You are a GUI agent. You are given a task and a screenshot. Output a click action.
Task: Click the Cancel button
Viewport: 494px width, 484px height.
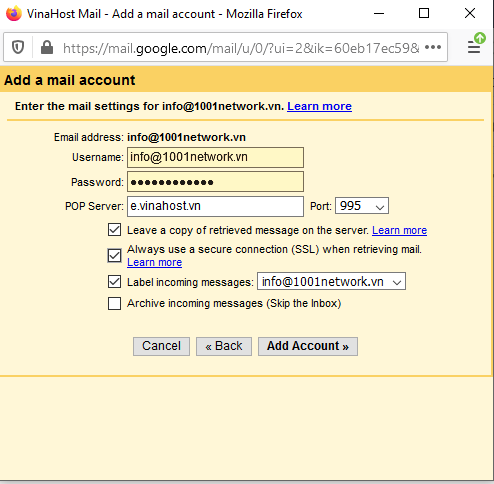(x=161, y=346)
